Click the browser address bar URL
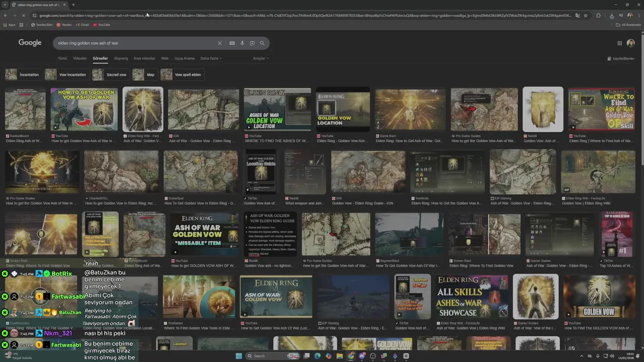This screenshot has width=644, height=362. (304, 16)
